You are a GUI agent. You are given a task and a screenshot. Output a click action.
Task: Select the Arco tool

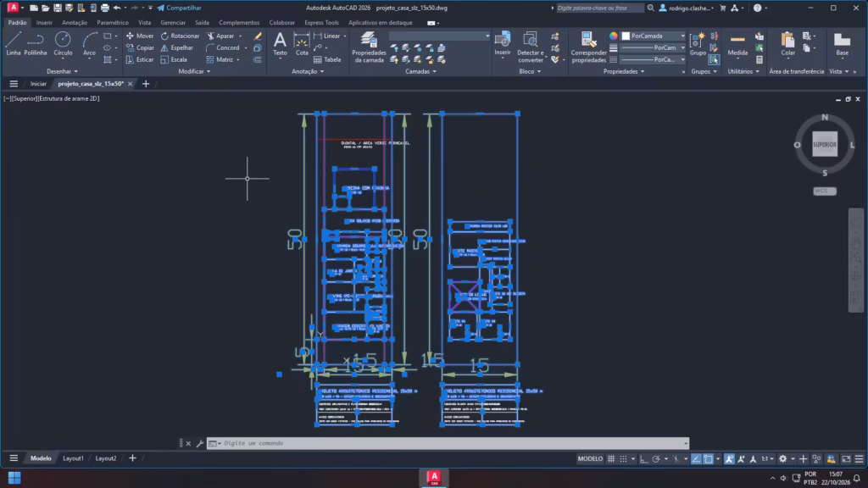(89, 44)
